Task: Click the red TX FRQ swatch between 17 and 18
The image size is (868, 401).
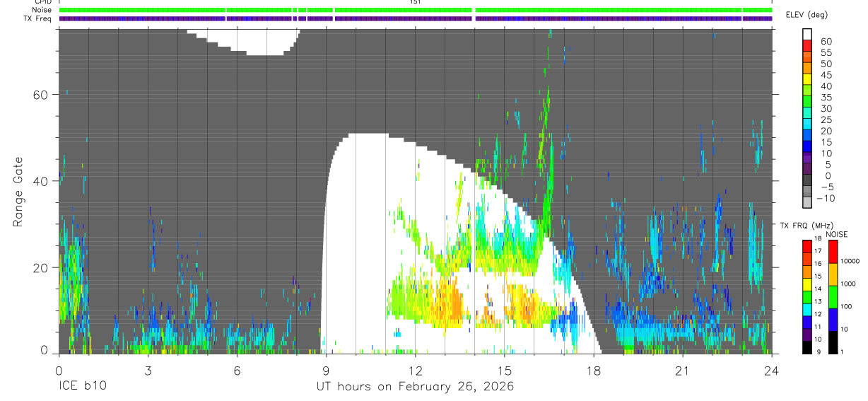Action: (x=807, y=246)
